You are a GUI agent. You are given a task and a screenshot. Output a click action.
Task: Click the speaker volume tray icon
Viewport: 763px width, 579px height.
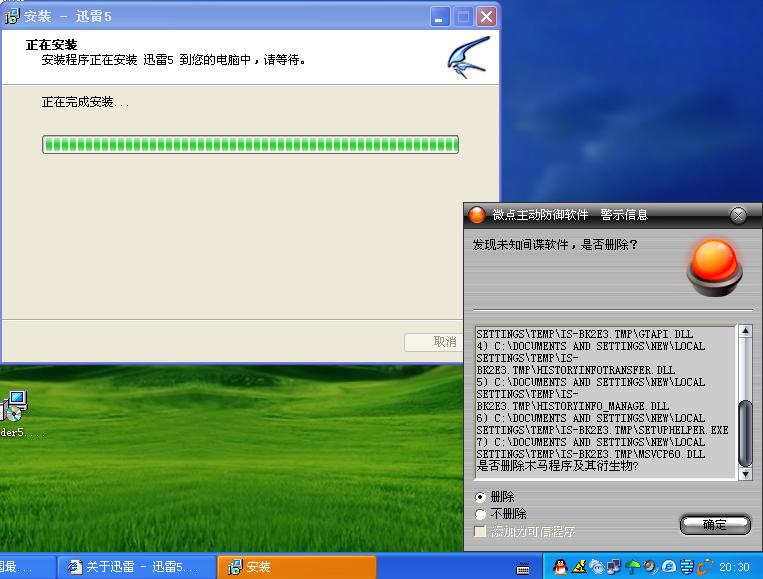650,566
